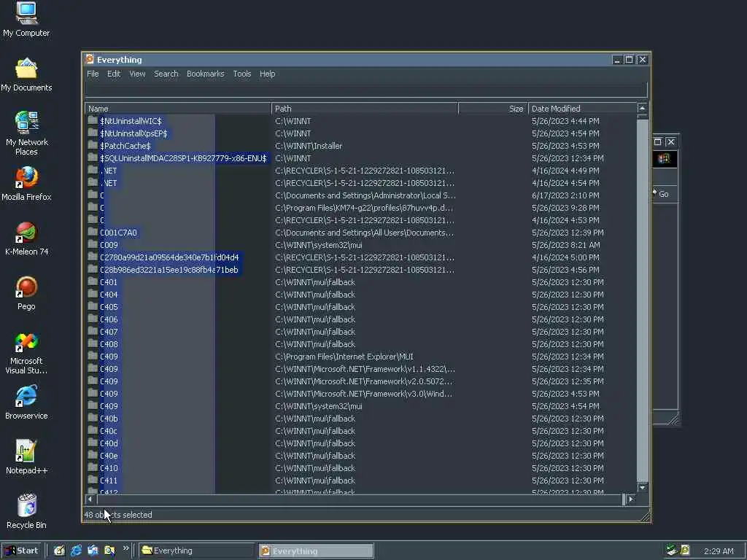Screen dimensions: 747x560
Task: Click the date 6/17/2023 2:10 PM
Action: point(565,195)
